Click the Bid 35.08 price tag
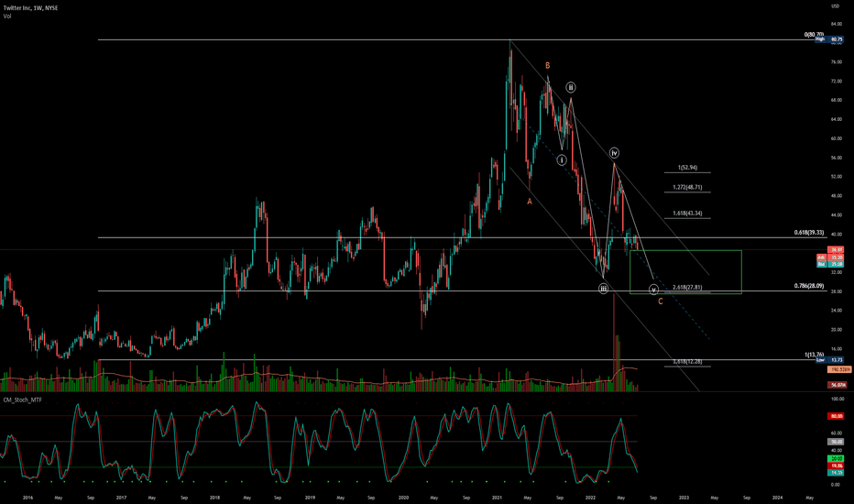The width and height of the screenshot is (854, 504). 829,264
